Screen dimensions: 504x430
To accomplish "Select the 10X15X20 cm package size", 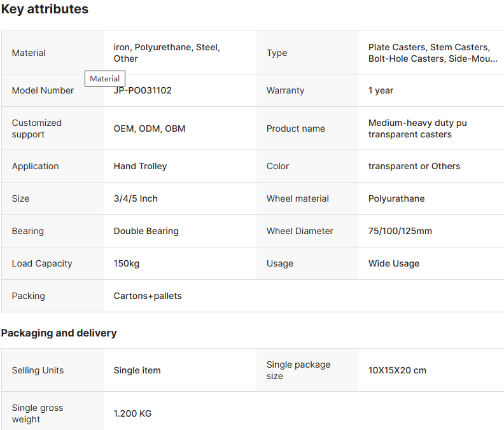I will coord(397,370).
